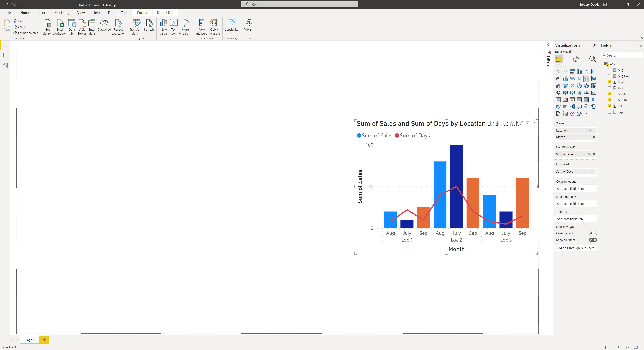
Task: Check the Aug field checkbox
Action: click(x=610, y=70)
